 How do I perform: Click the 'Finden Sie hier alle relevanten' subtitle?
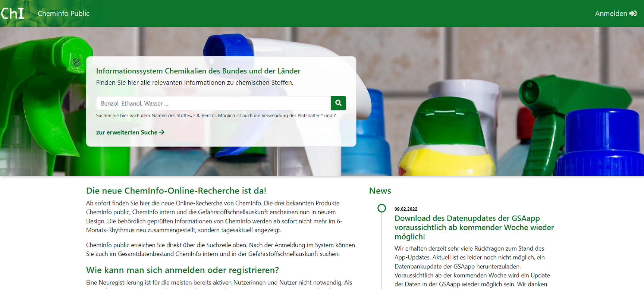(194, 82)
